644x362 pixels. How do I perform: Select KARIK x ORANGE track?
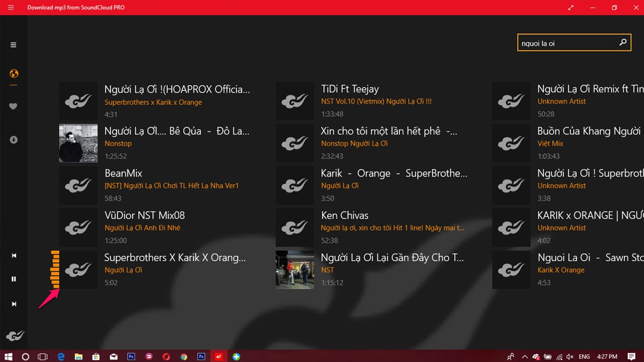coord(591,215)
